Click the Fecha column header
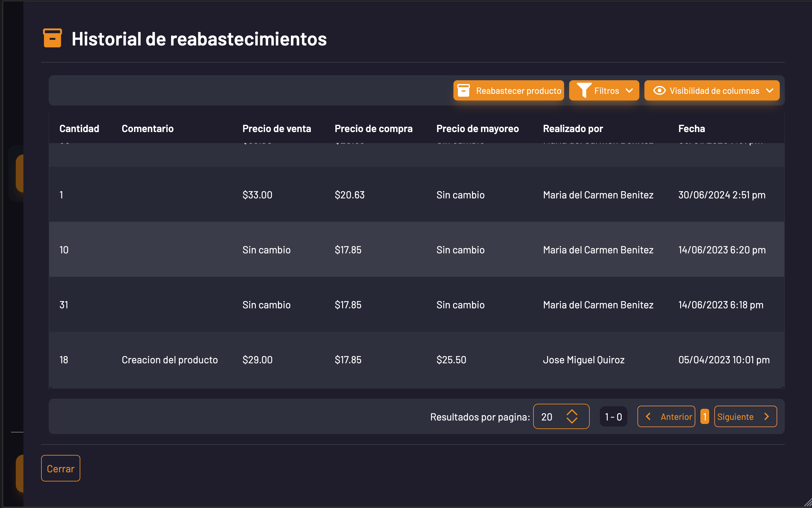 click(692, 128)
